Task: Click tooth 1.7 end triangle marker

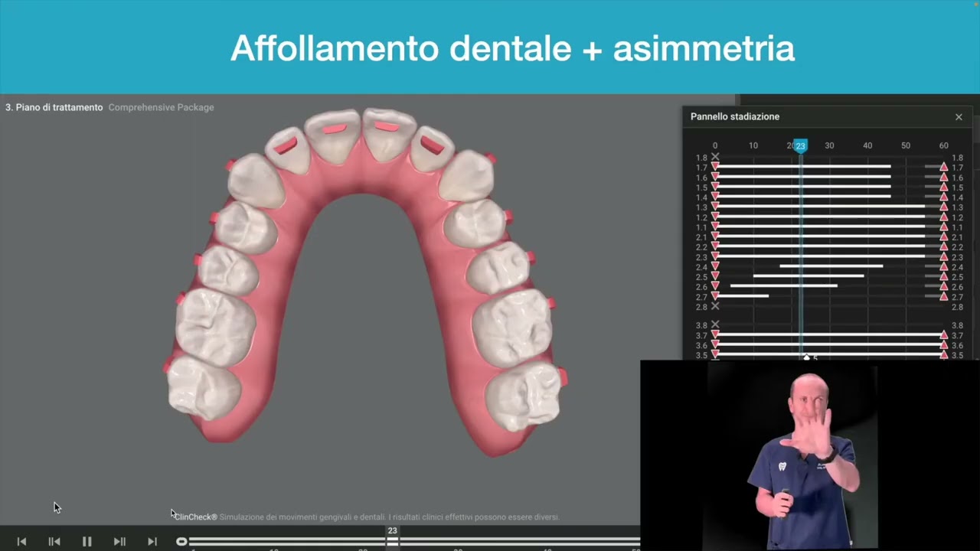Action: [943, 166]
